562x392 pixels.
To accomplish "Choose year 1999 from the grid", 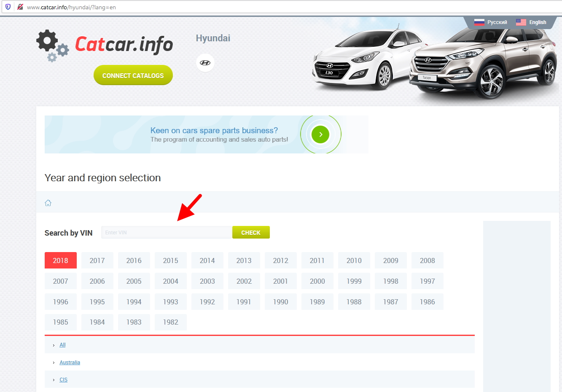I will coord(354,281).
